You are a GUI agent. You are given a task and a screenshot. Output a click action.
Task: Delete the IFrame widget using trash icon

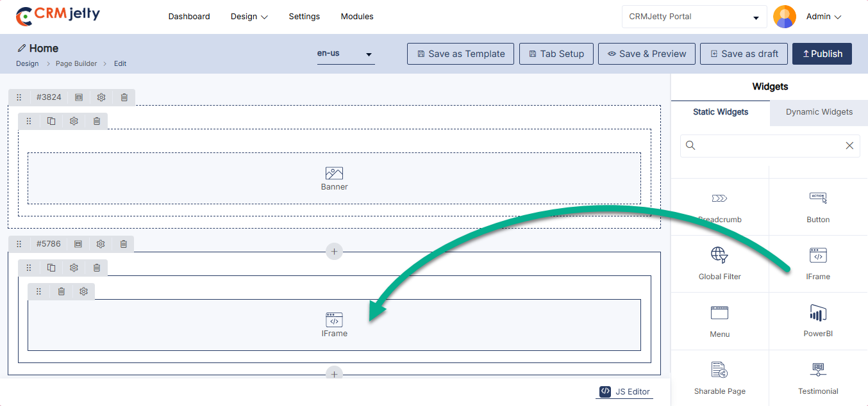(62, 291)
